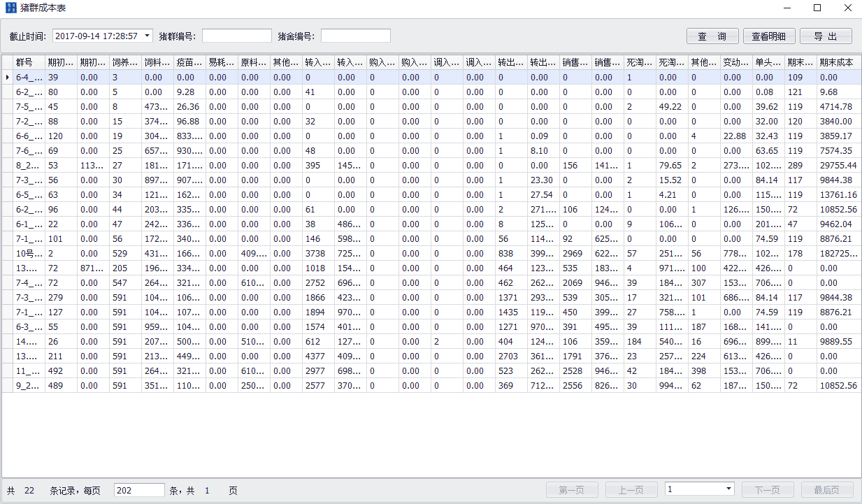Sort by the 群号 column header
The width and height of the screenshot is (862, 504).
pyautogui.click(x=29, y=62)
